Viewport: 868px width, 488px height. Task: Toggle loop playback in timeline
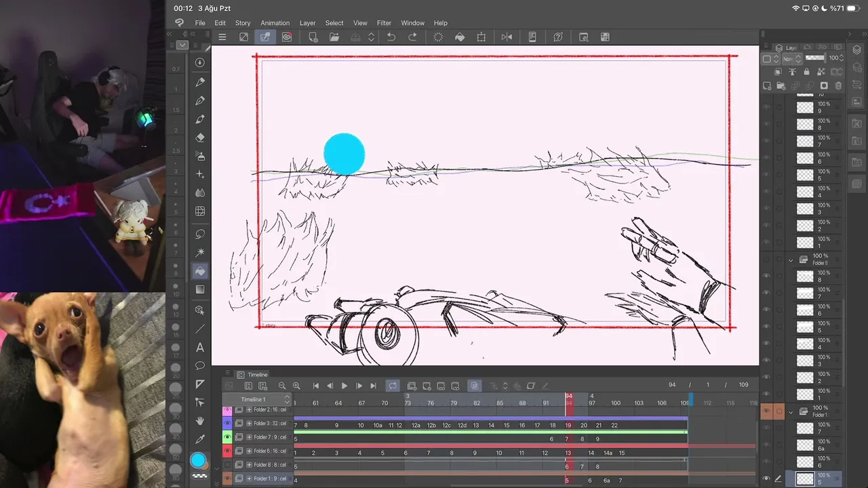(x=393, y=386)
